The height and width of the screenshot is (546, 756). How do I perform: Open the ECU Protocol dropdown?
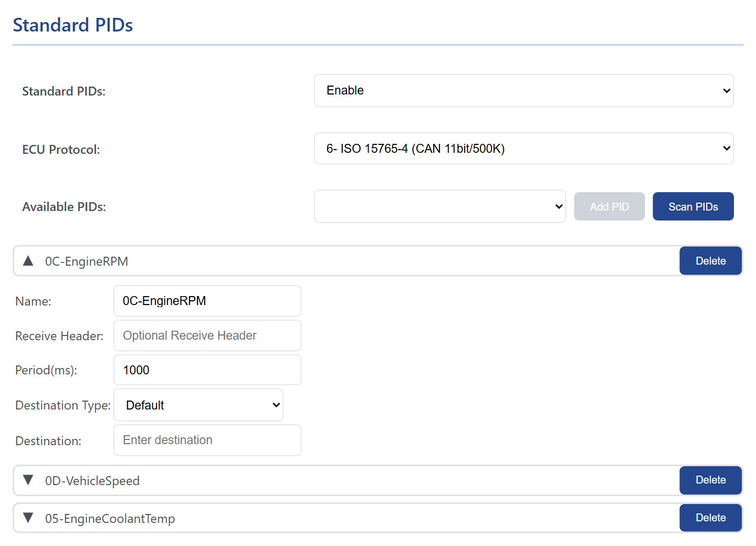point(524,149)
